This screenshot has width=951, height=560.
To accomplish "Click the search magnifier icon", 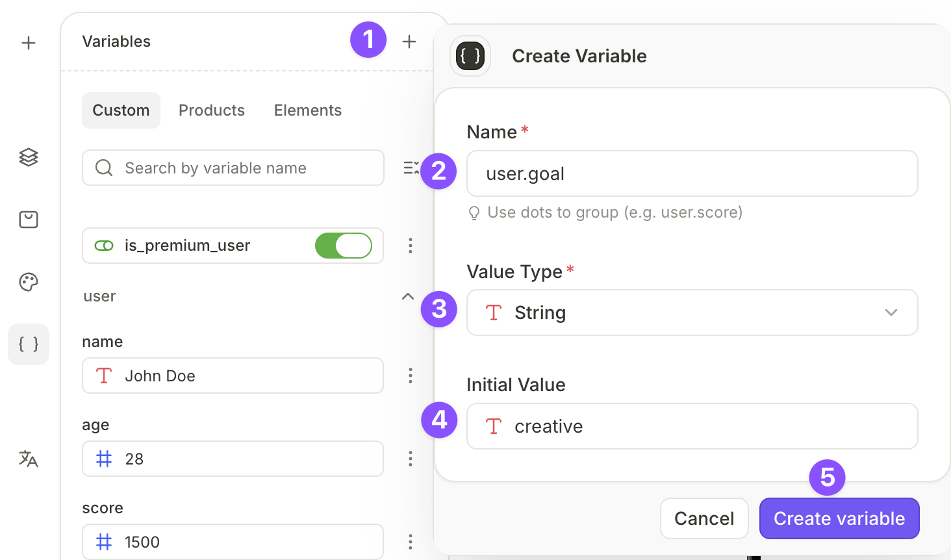I will coord(104,168).
